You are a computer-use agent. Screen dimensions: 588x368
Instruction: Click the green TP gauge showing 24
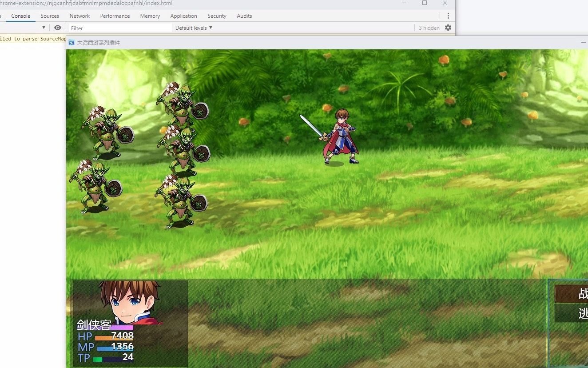tap(113, 359)
